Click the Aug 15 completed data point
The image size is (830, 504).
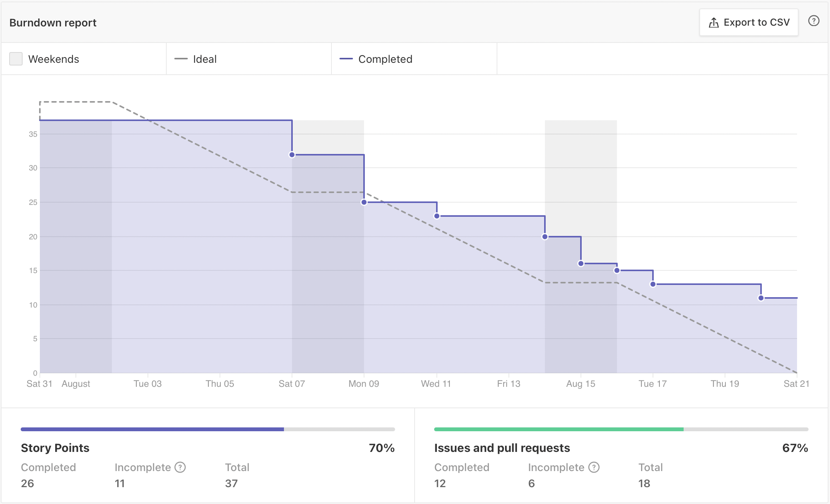tap(581, 263)
